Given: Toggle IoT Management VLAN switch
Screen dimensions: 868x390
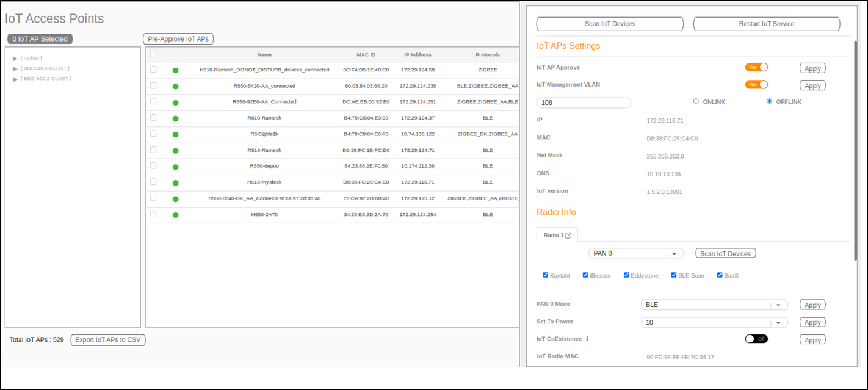Looking at the screenshot, I should tap(756, 84).
